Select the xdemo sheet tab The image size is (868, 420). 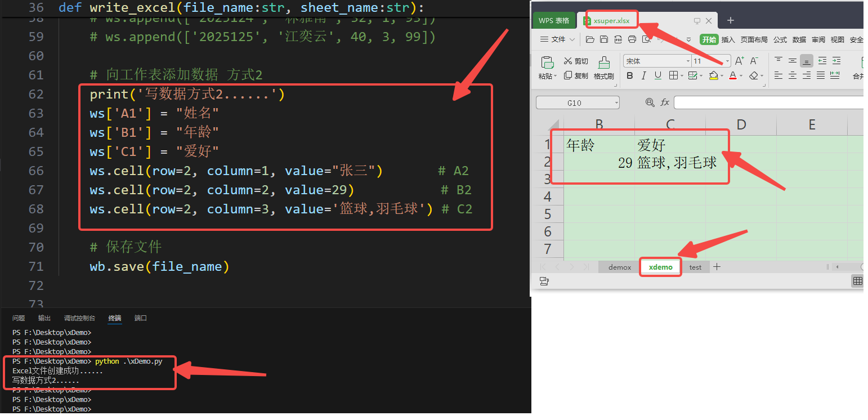(x=661, y=267)
